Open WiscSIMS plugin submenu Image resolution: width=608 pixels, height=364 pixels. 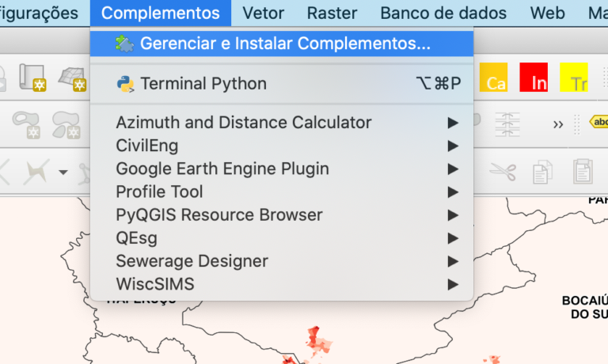pos(155,283)
